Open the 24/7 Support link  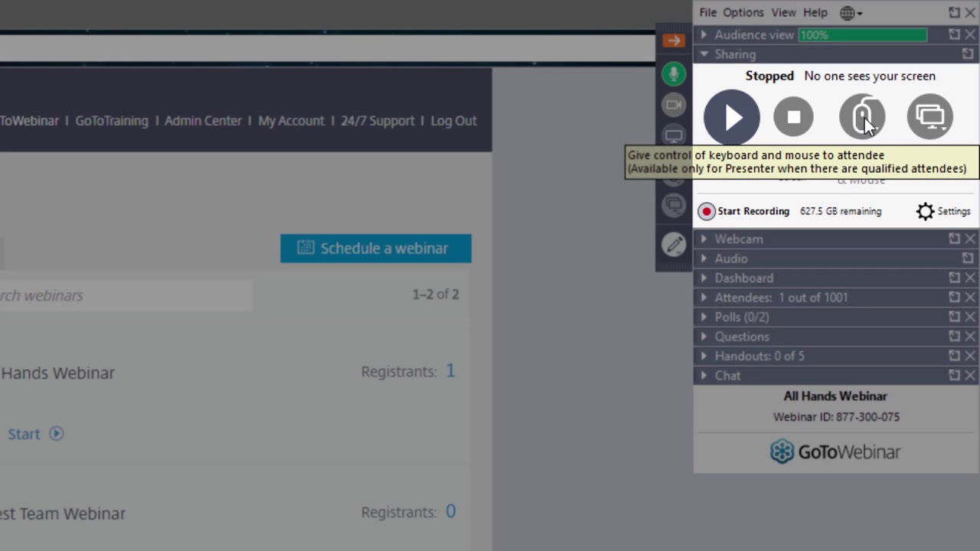(x=377, y=121)
